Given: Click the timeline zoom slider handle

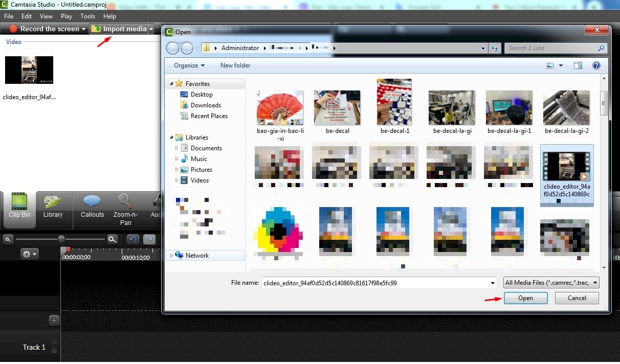Looking at the screenshot, I should pyautogui.click(x=62, y=239).
